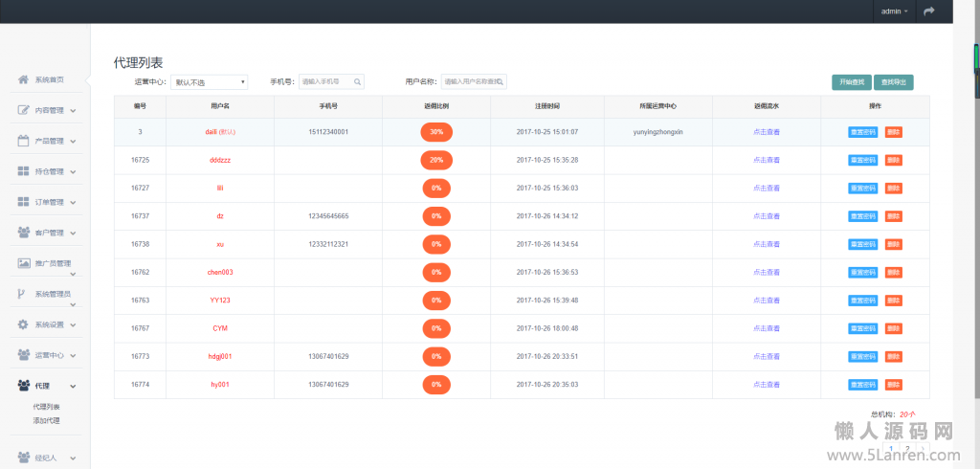Focus the 用户名称 search input field

coord(474,82)
